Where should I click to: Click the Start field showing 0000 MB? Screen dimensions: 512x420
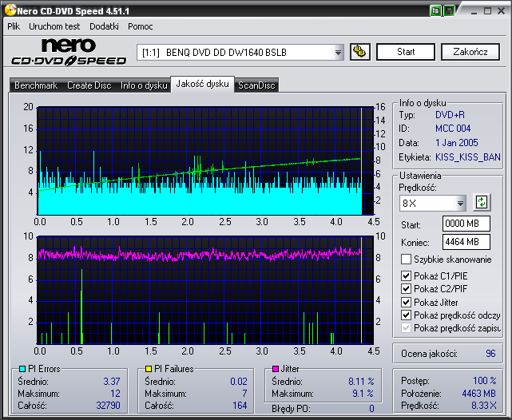click(x=466, y=224)
